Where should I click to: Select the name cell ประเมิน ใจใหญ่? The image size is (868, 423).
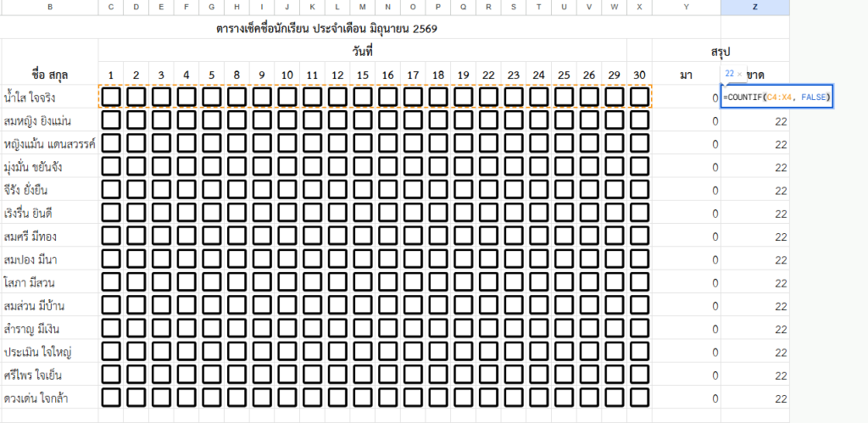[50, 353]
